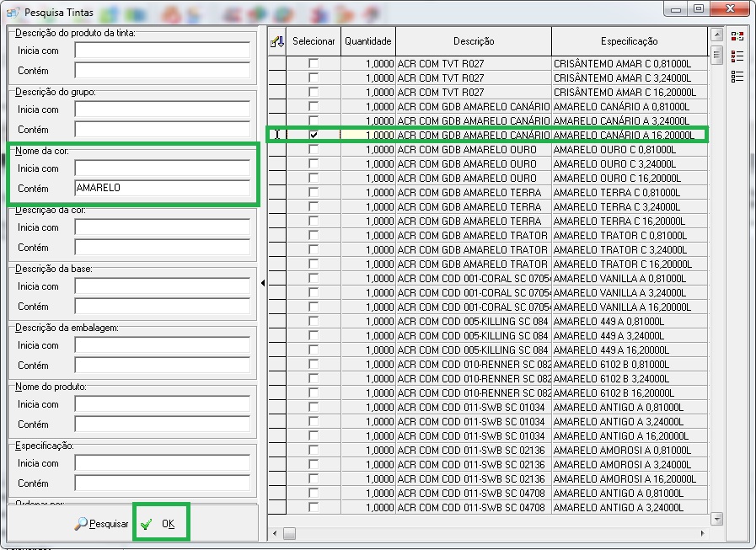This screenshot has height=550, width=756.
Task: Click the Especificação column header
Action: (x=630, y=41)
